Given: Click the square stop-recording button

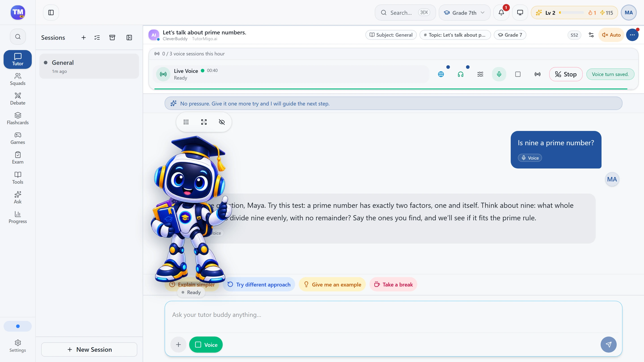Looking at the screenshot, I should (x=518, y=74).
